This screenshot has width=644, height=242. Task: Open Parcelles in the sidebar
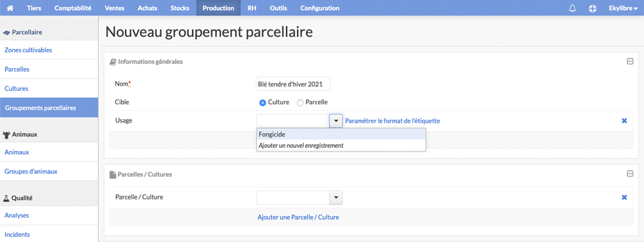tap(49, 70)
